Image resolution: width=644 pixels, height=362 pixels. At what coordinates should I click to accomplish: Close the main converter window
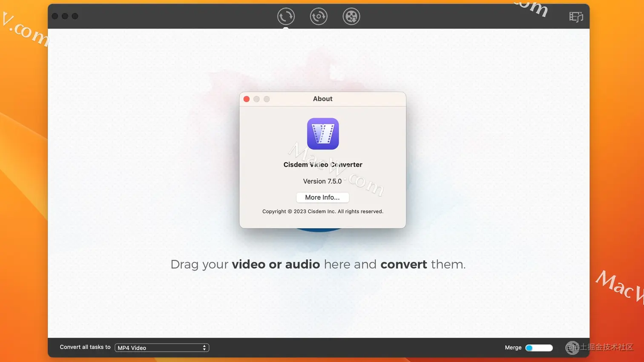pyautogui.click(x=55, y=16)
